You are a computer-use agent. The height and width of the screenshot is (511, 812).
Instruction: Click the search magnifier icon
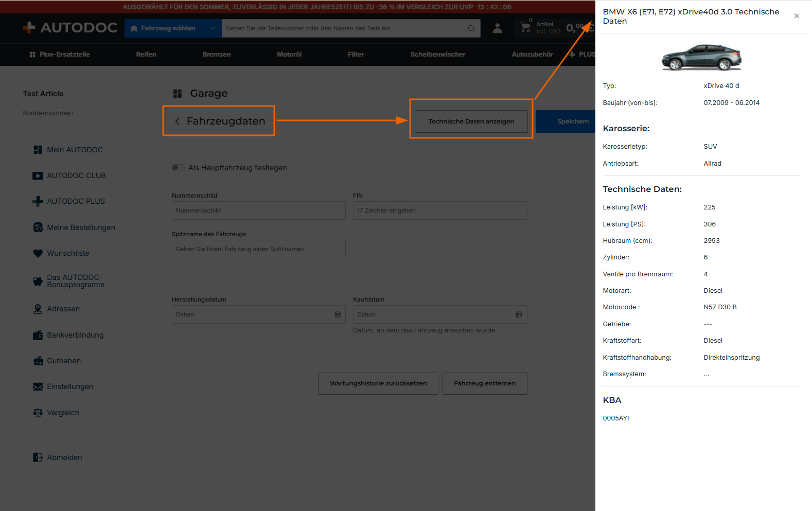pyautogui.click(x=471, y=28)
